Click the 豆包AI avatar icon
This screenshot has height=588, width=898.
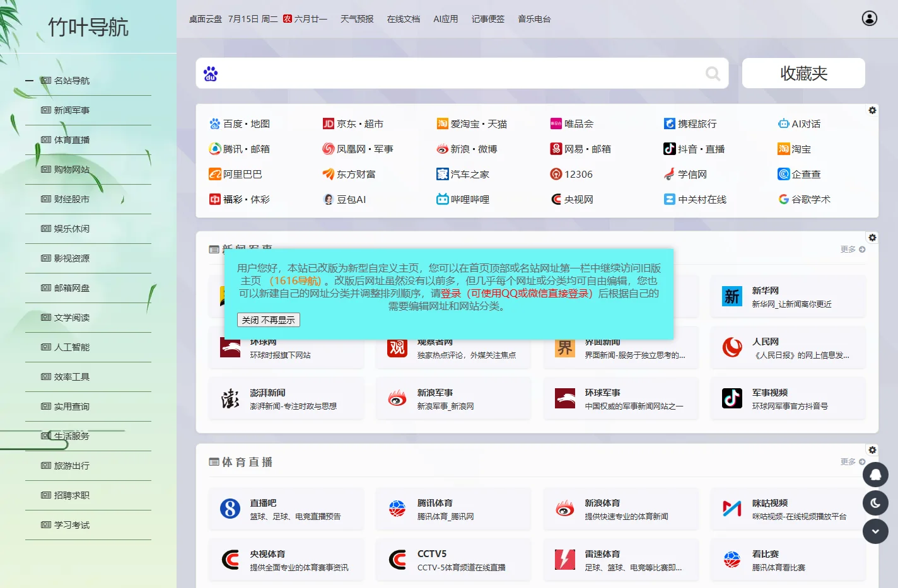pos(329,199)
